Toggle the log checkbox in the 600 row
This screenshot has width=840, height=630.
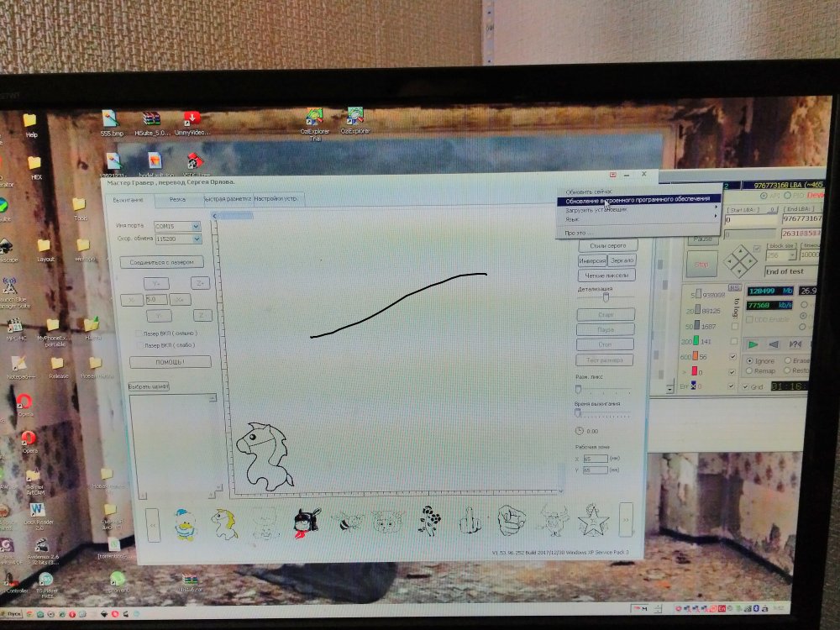point(732,356)
